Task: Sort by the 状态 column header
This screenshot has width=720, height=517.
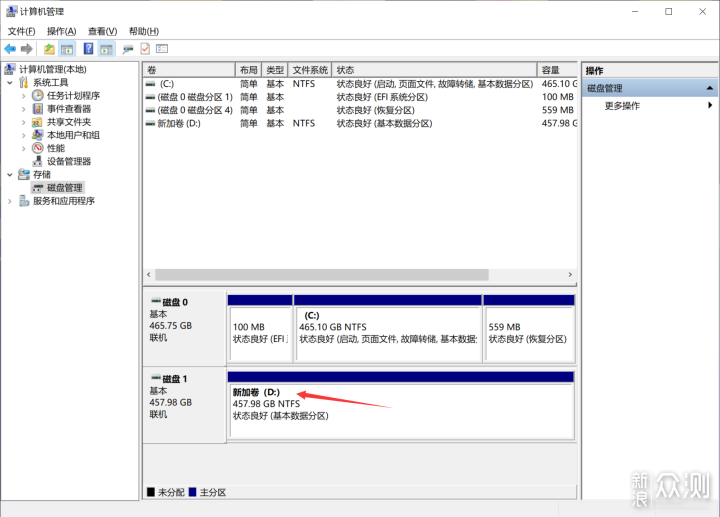Action: [x=434, y=70]
